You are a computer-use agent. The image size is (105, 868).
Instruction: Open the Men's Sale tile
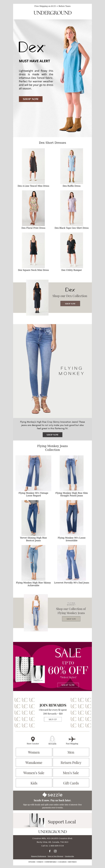pyautogui.click(x=71, y=773)
